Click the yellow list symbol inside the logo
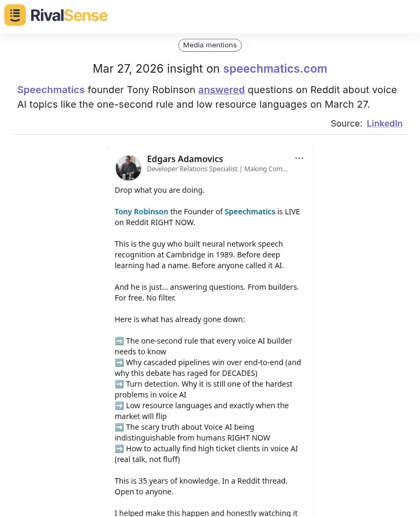The image size is (420, 517). pyautogui.click(x=15, y=15)
